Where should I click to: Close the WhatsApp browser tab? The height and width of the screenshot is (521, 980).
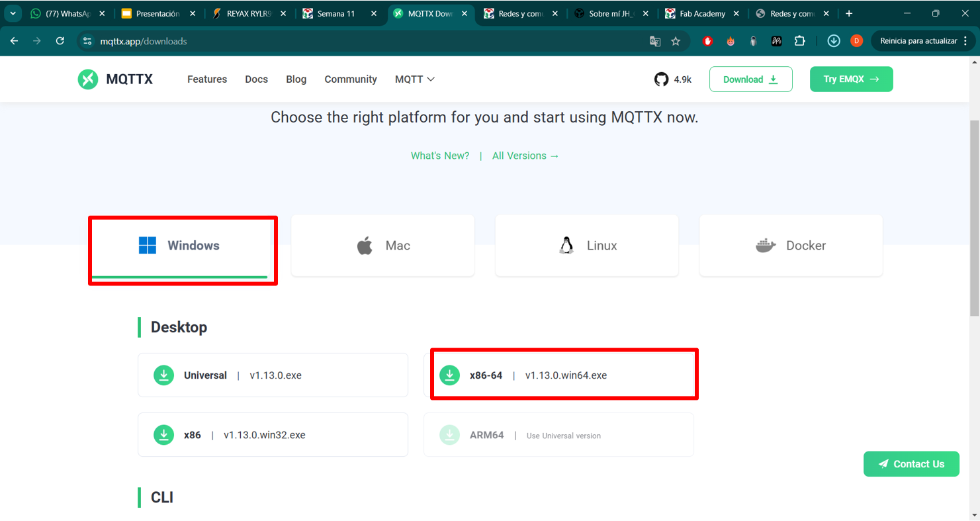(102, 13)
